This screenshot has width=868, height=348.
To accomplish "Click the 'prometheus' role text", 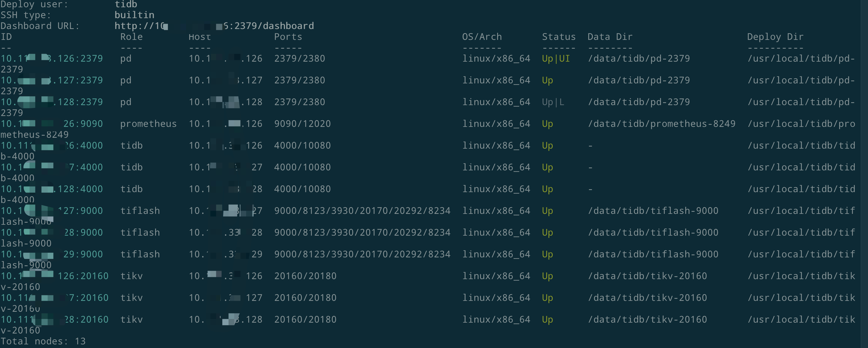I will coord(148,124).
